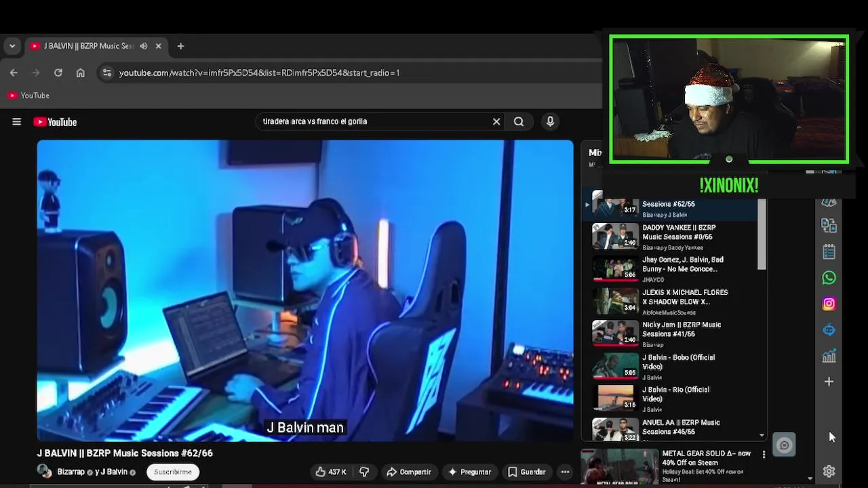
Task: Play DADDY YANKEE BZRP Music Sessions #0/66
Action: coord(679,232)
